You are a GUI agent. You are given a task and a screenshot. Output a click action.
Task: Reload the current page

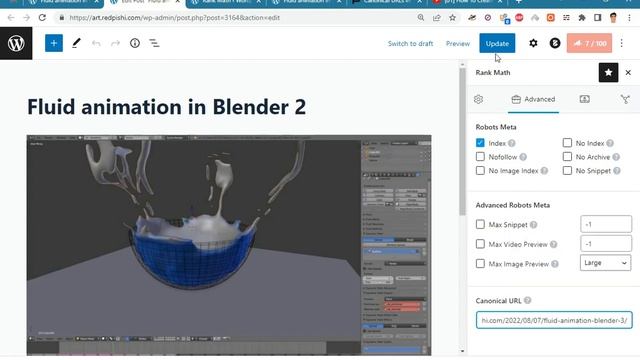tap(42, 18)
